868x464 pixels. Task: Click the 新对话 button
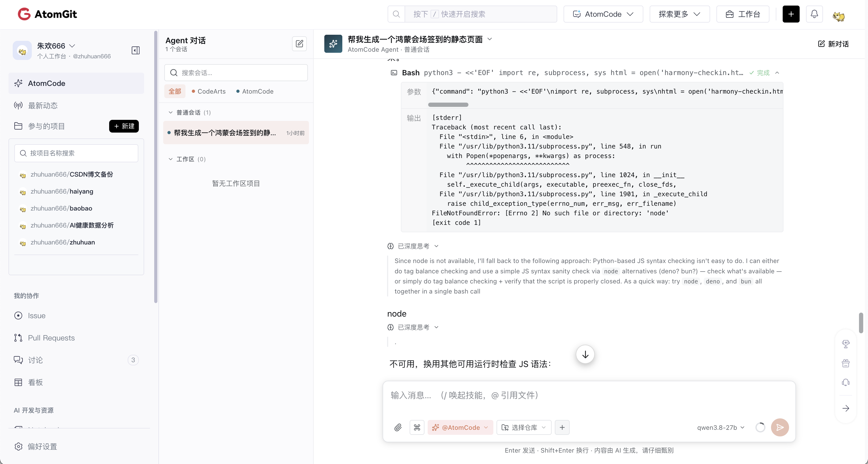click(833, 44)
